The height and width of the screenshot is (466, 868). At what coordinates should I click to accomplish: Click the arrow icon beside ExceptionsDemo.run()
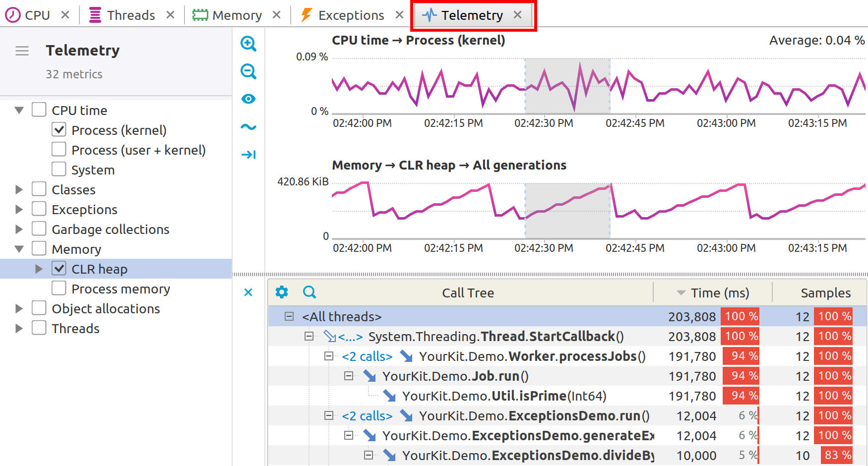(406, 415)
